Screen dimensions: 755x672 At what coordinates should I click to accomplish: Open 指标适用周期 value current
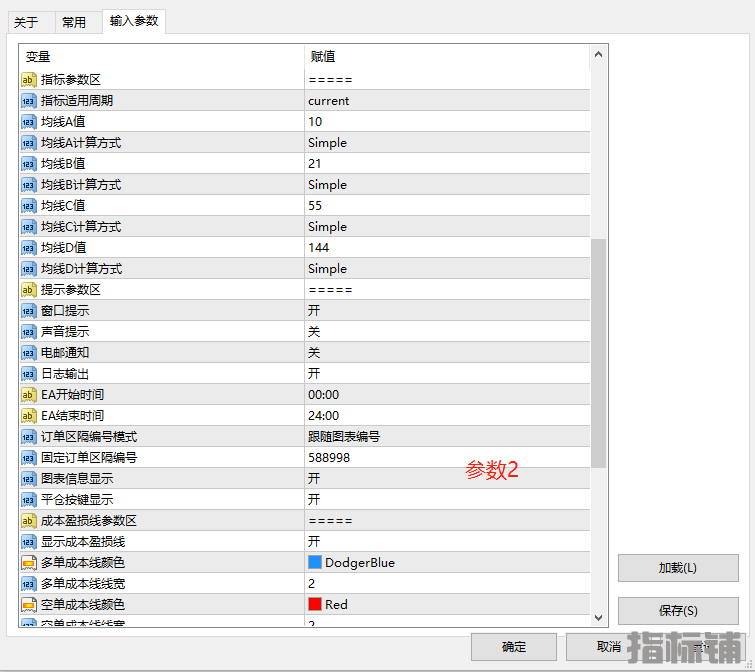pos(447,101)
